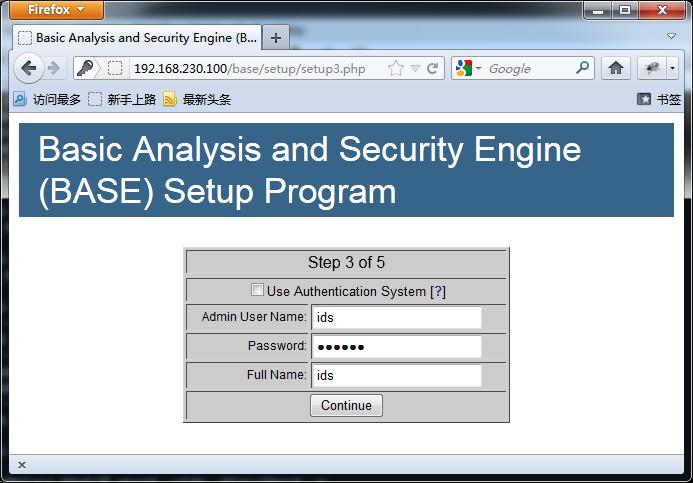
Task: Open the 书签 bookmarks menu
Action: coord(659,99)
